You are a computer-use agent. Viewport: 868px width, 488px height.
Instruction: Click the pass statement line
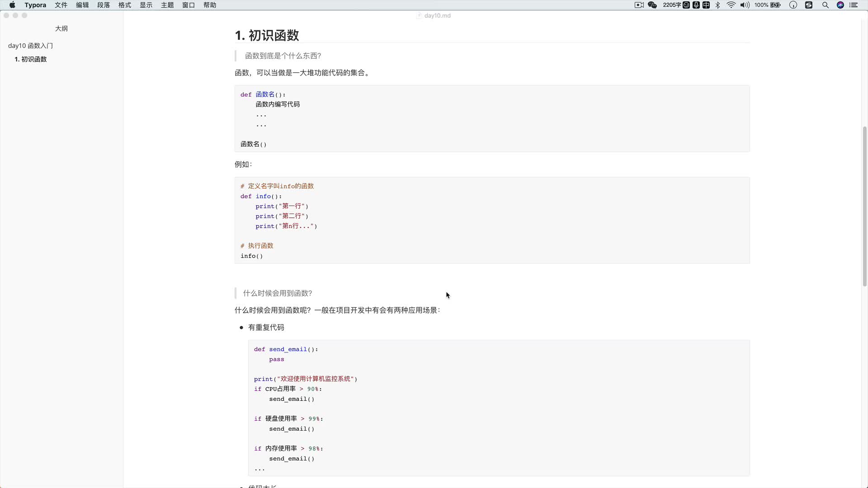pos(277,359)
